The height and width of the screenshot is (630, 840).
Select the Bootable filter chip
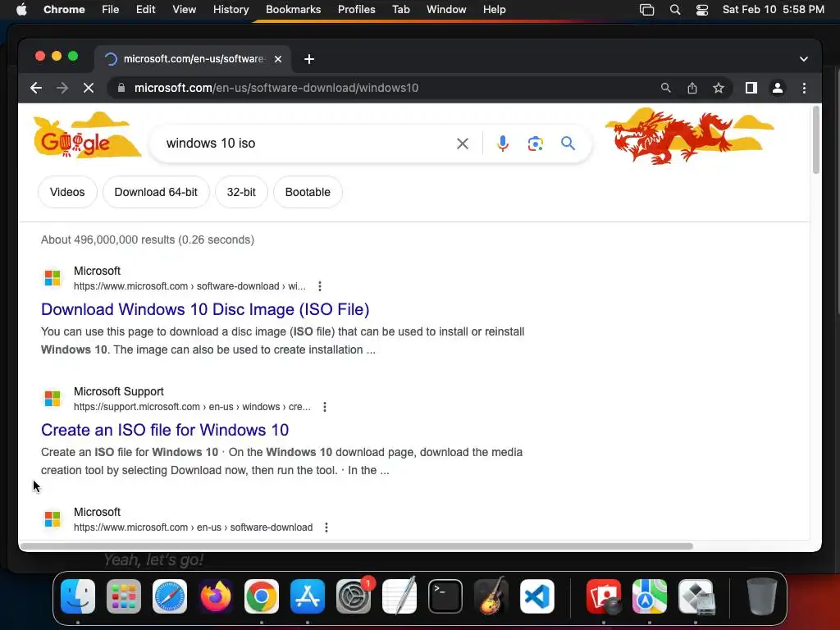(x=308, y=192)
